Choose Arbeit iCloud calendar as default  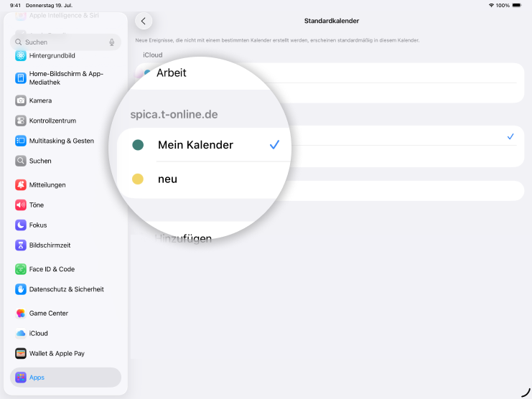click(172, 72)
